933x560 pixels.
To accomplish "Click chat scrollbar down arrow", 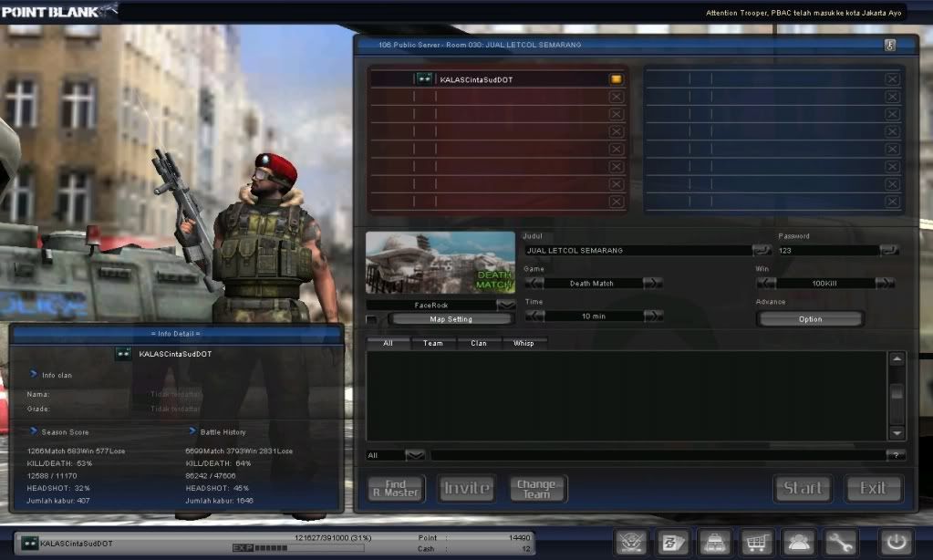I will [x=897, y=433].
